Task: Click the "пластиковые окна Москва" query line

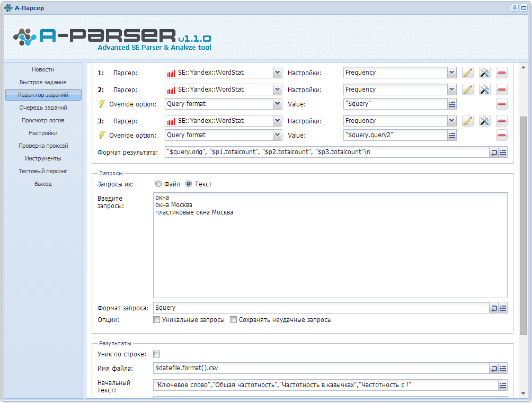Action: [x=194, y=212]
